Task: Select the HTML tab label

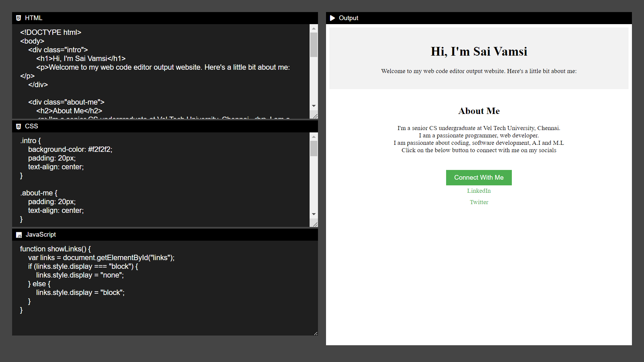Action: pyautogui.click(x=34, y=18)
